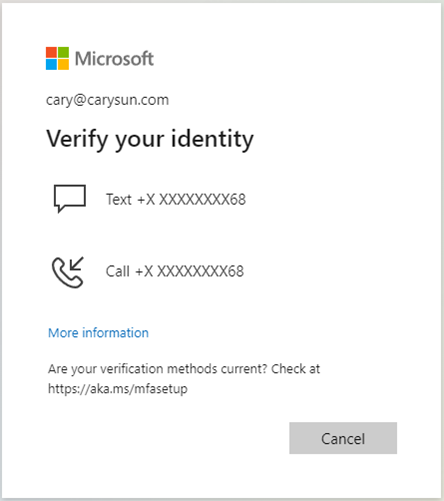This screenshot has height=501, width=444.
Task: Click the https://aka.ms/mfasetup URL text
Action: coord(118,389)
